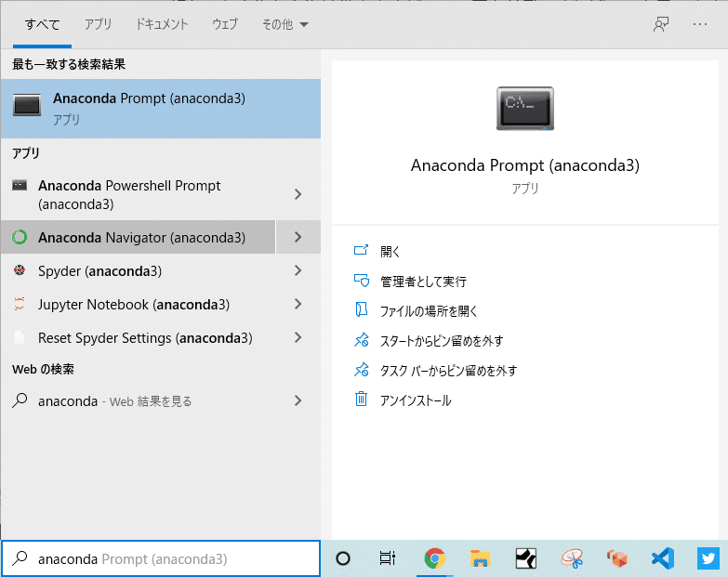Expand Spyder (anaconda3) options chevron
This screenshot has height=577, width=728.
(x=298, y=270)
